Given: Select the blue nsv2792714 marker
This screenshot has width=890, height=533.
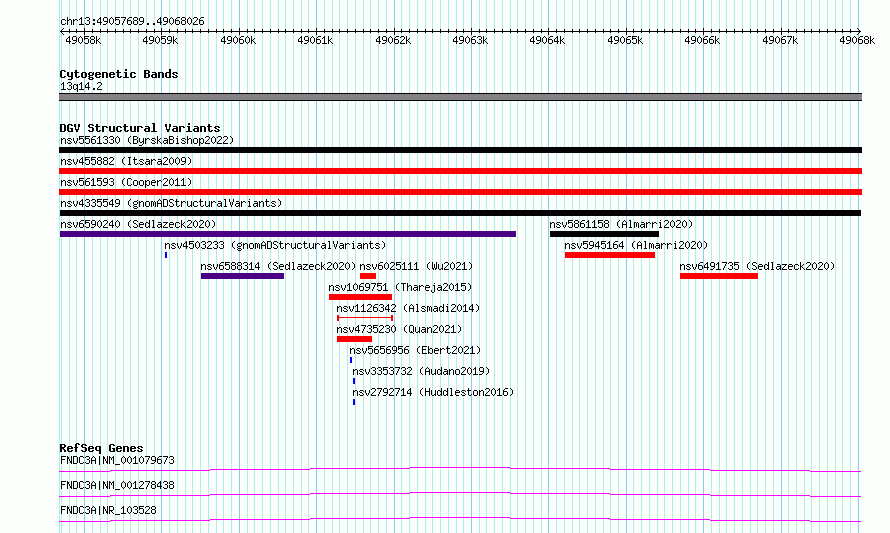Looking at the screenshot, I should coord(354,402).
